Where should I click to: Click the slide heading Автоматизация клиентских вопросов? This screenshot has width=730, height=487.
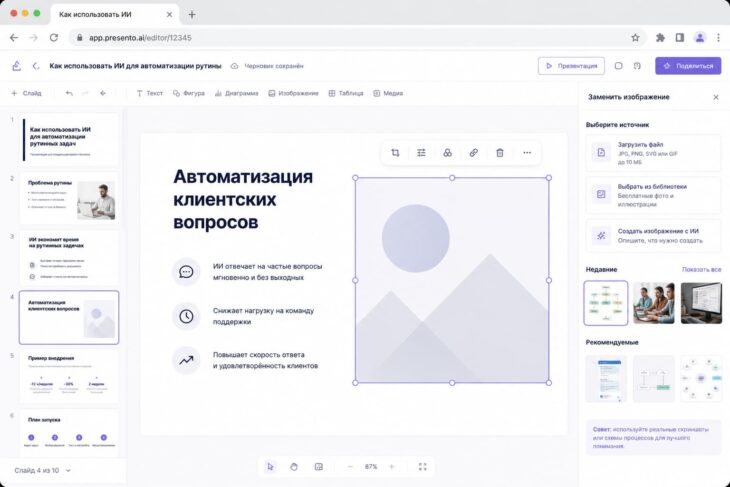point(243,199)
